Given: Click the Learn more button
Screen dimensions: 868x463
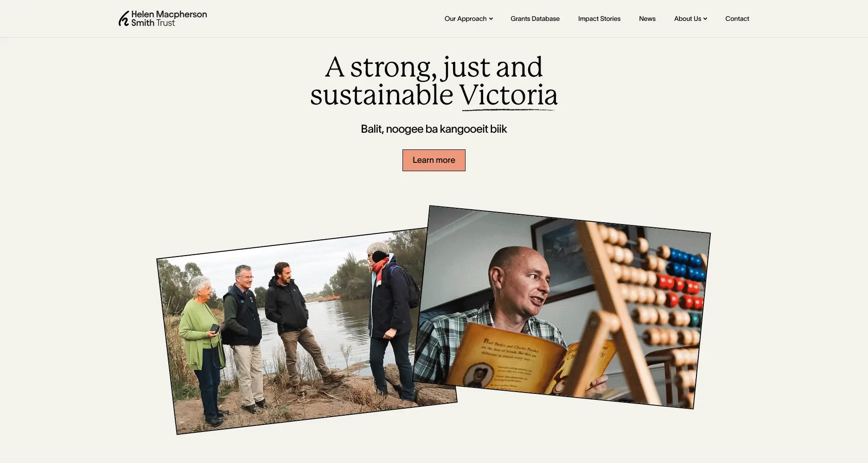Looking at the screenshot, I should click(434, 160).
